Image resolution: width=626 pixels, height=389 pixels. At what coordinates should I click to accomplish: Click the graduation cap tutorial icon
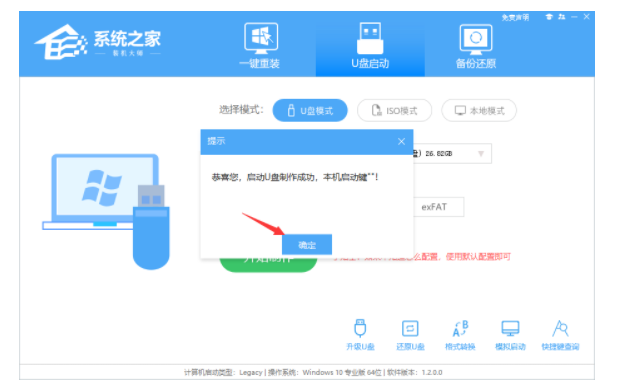pos(549,17)
